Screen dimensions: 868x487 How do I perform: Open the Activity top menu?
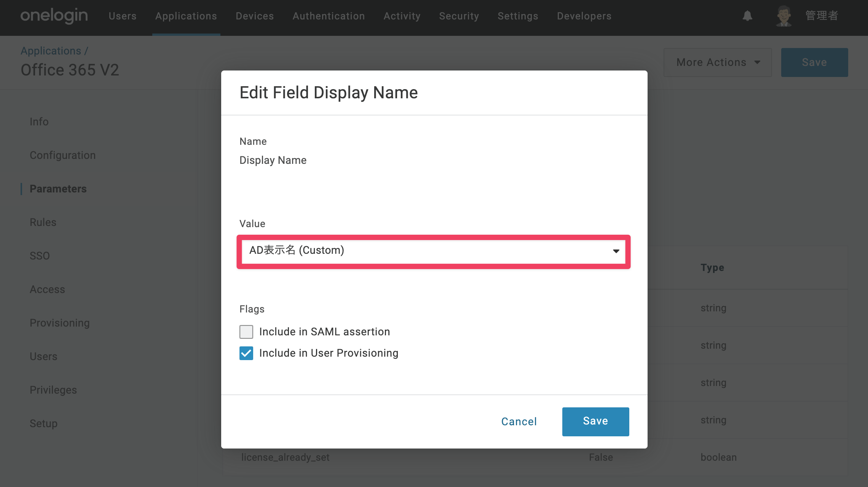(402, 16)
